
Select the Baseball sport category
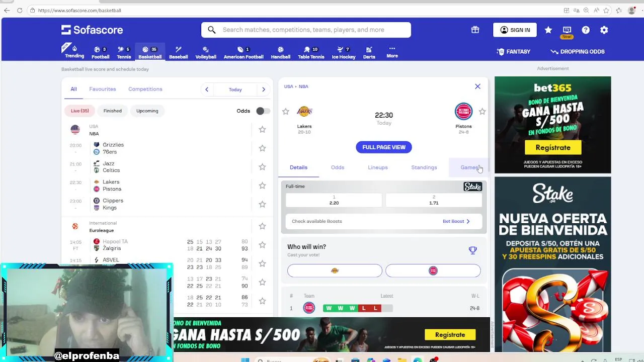[x=178, y=52]
